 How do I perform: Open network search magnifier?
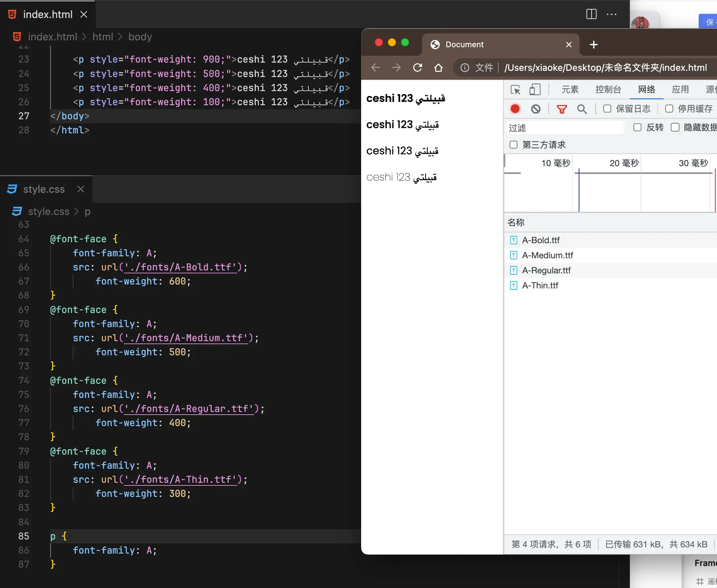[582, 109]
